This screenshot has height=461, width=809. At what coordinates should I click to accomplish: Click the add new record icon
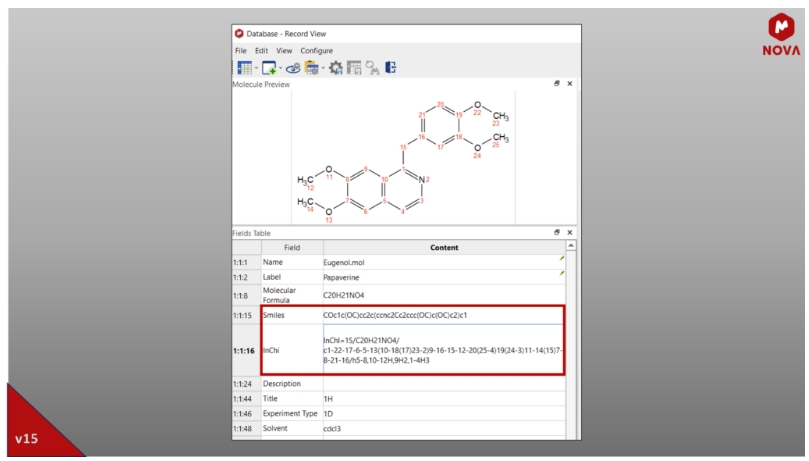click(269, 68)
